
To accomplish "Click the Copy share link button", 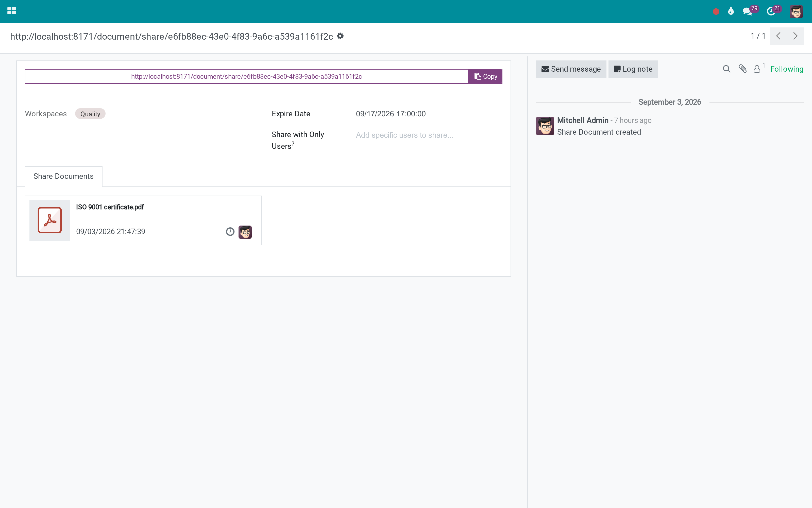I will pyautogui.click(x=485, y=77).
